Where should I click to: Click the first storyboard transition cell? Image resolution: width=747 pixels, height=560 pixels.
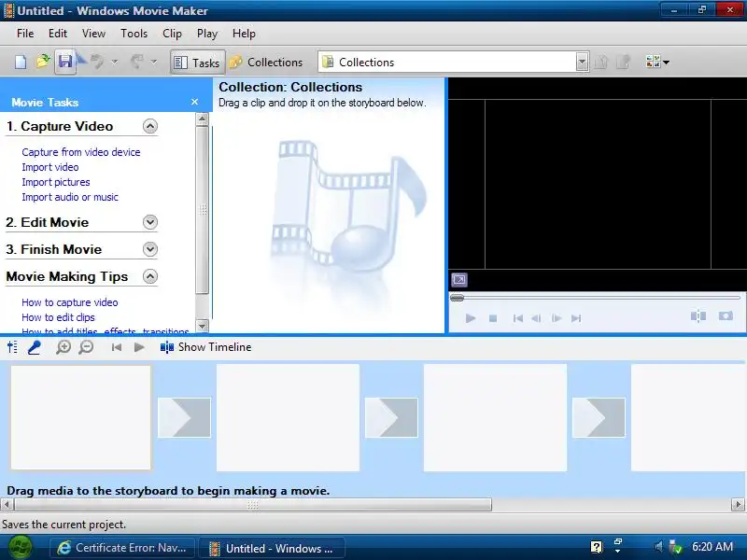coord(184,417)
